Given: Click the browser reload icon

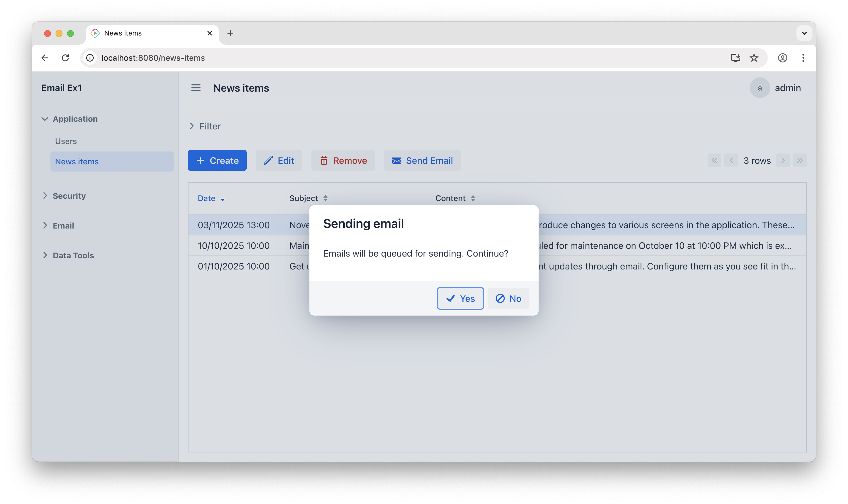Looking at the screenshot, I should pyautogui.click(x=65, y=58).
